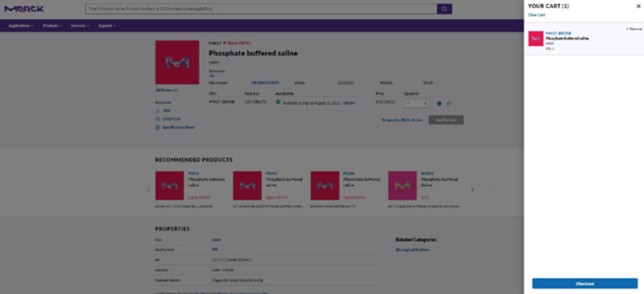The width and height of the screenshot is (644, 294).
Task: Click the Quality Level 200 link
Action: tap(214, 250)
